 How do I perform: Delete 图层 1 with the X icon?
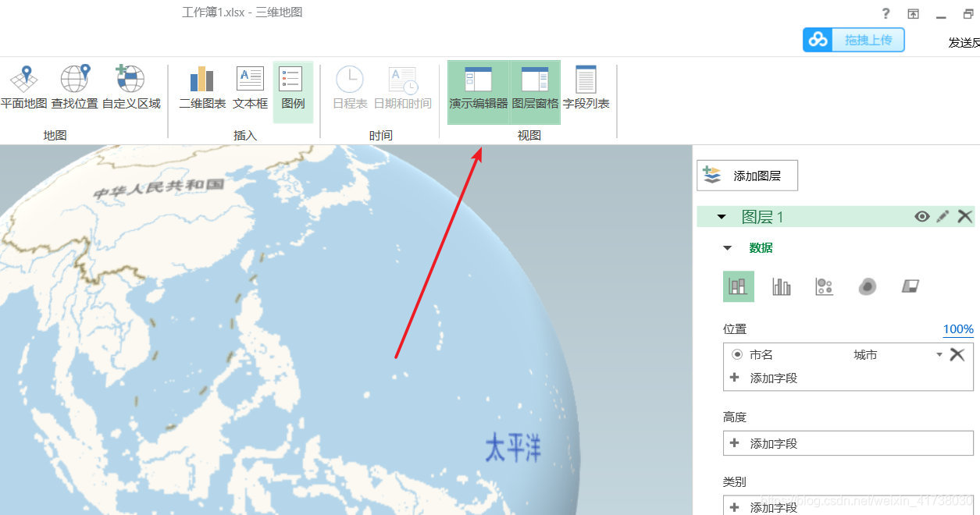click(965, 217)
